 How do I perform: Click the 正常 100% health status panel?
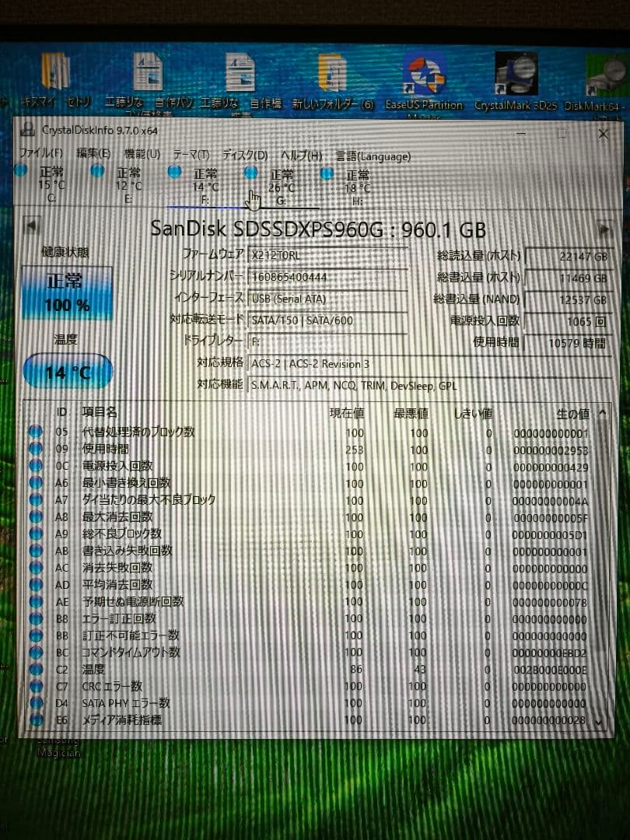pyautogui.click(x=68, y=292)
